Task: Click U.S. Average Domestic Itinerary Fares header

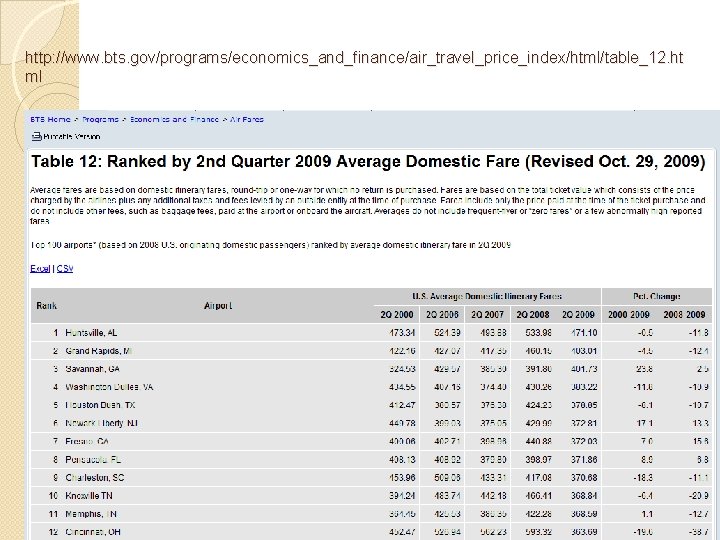Action: click(487, 297)
